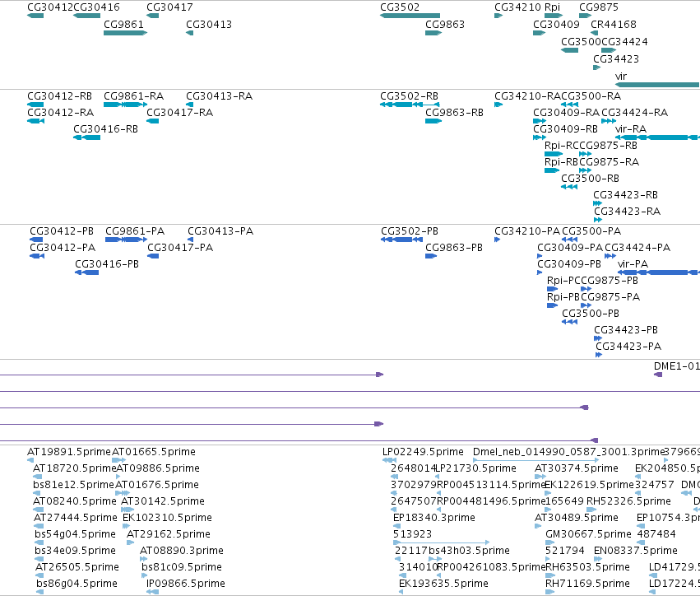This screenshot has width=700, height=596.
Task: Click the CG34424 gene label
Action: pyautogui.click(x=624, y=41)
